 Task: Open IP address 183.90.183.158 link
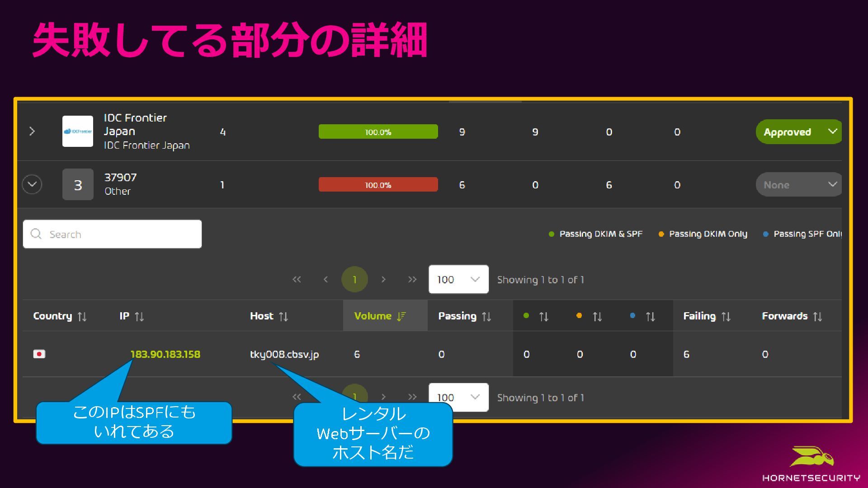165,354
